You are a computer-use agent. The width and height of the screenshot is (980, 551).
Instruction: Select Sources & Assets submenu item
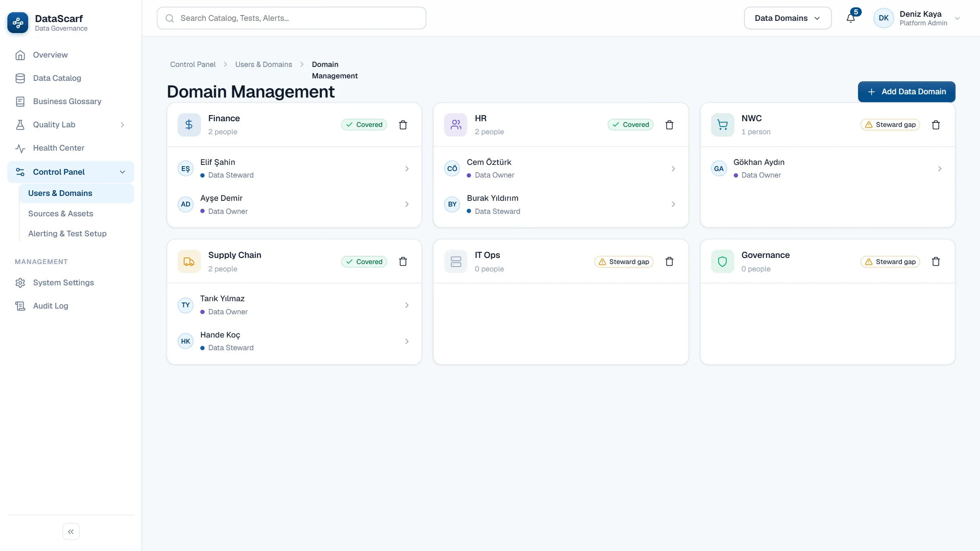(77, 213)
